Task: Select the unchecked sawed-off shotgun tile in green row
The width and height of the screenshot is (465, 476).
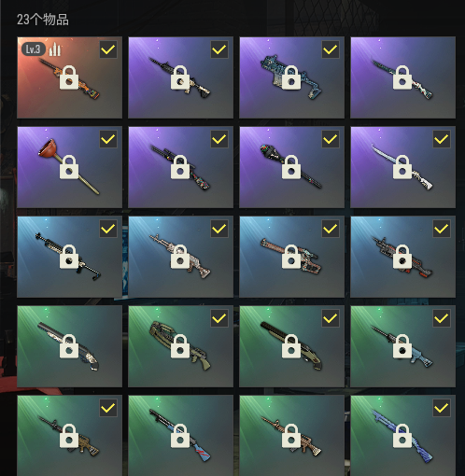Action: pos(69,346)
